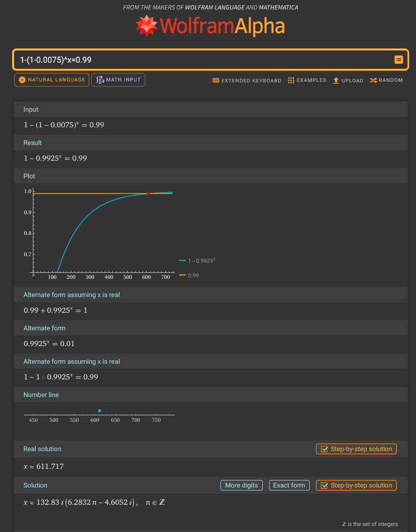Viewport: 416px width, 532px height.
Task: Click the Number line section heading
Action: (41, 395)
